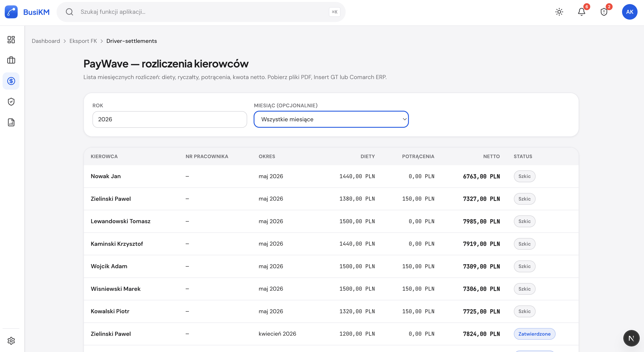Image resolution: width=644 pixels, height=352 pixels.
Task: Open the dashboard grid icon in sidebar
Action: (x=11, y=40)
